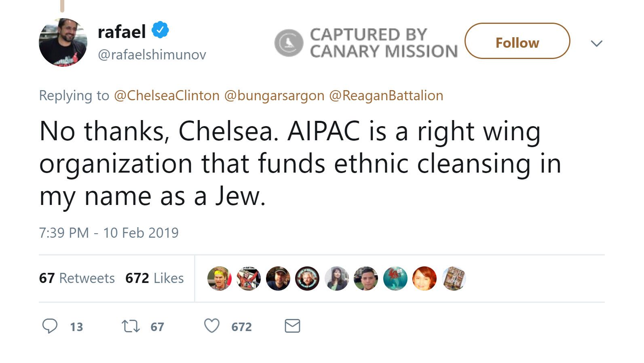Expand the tweet options chevron

(596, 43)
